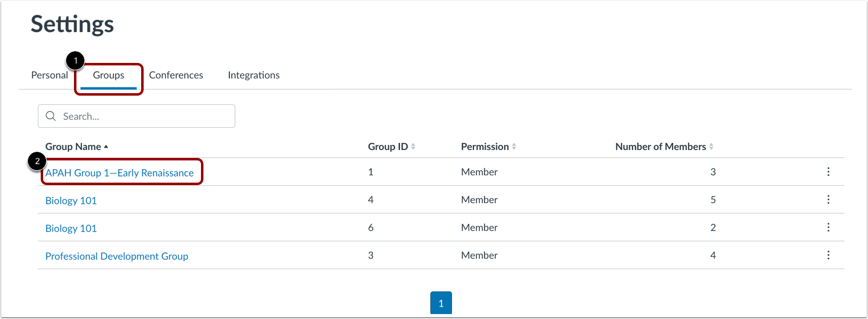Click the search magnifier icon
This screenshot has width=868, height=319.
(51, 116)
